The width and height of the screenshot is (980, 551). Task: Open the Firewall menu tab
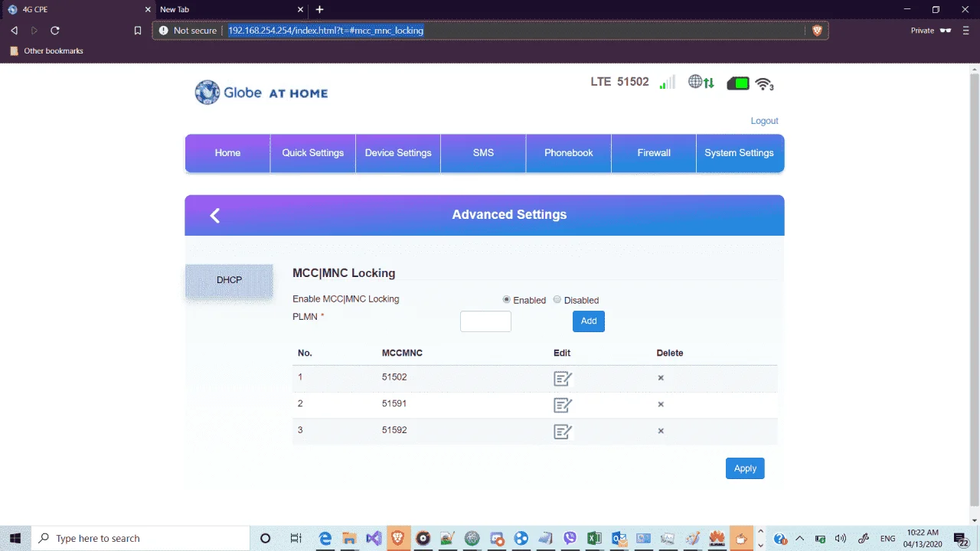(x=654, y=153)
